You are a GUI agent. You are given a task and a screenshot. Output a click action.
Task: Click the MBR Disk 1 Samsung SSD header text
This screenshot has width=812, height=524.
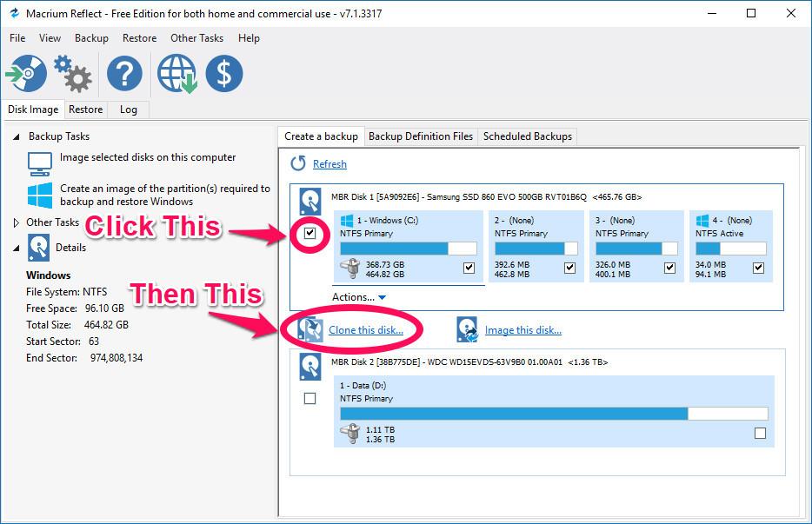(x=486, y=196)
